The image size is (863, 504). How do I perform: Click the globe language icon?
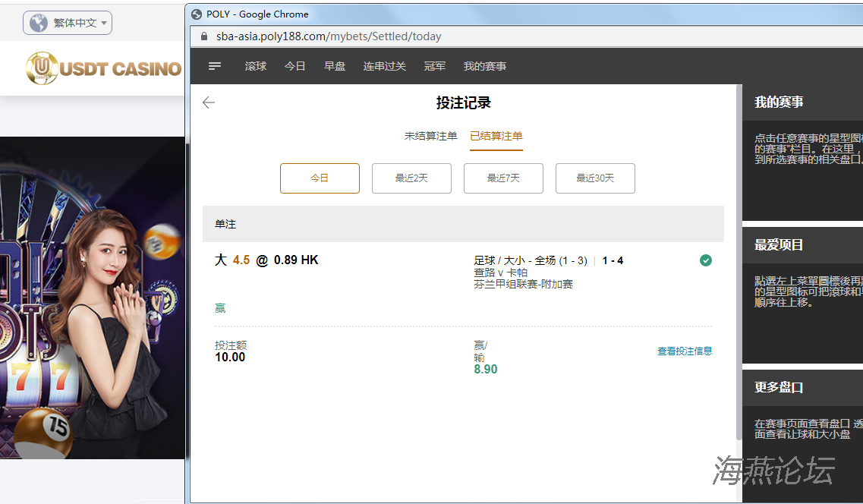39,23
